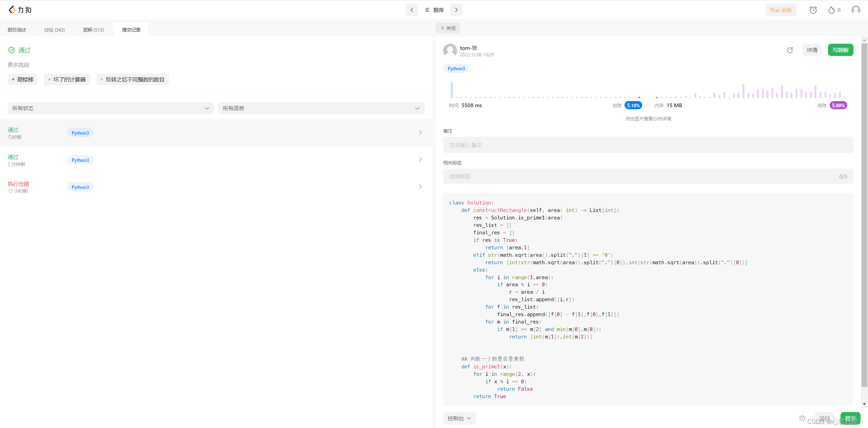Screen dimensions: 868x428
Task: Expand the 所有状态 status filter
Action: tap(111, 108)
